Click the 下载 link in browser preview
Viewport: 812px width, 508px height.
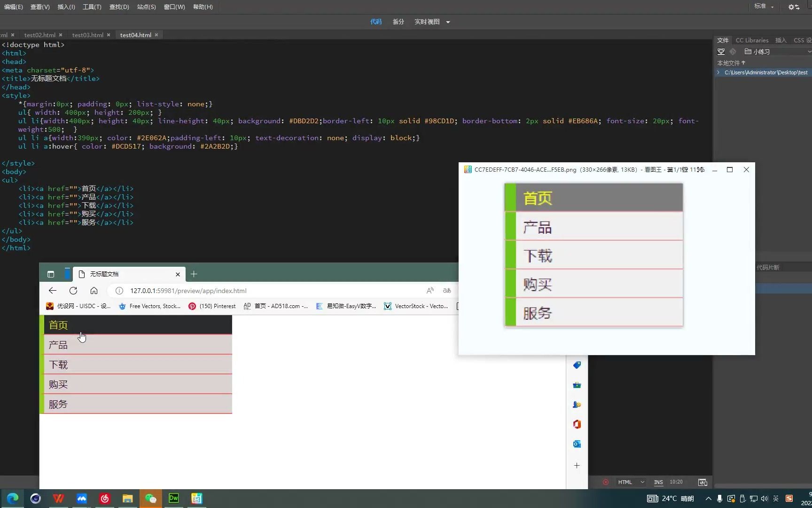(58, 365)
